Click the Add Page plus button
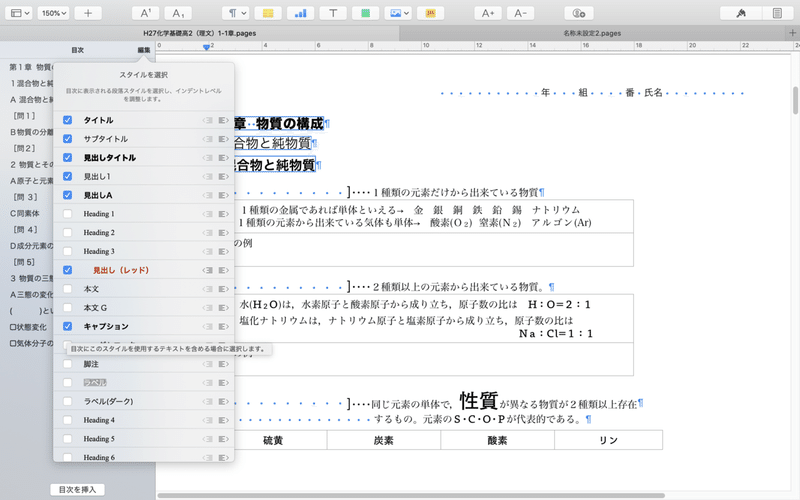This screenshot has width=800, height=500. (88, 13)
